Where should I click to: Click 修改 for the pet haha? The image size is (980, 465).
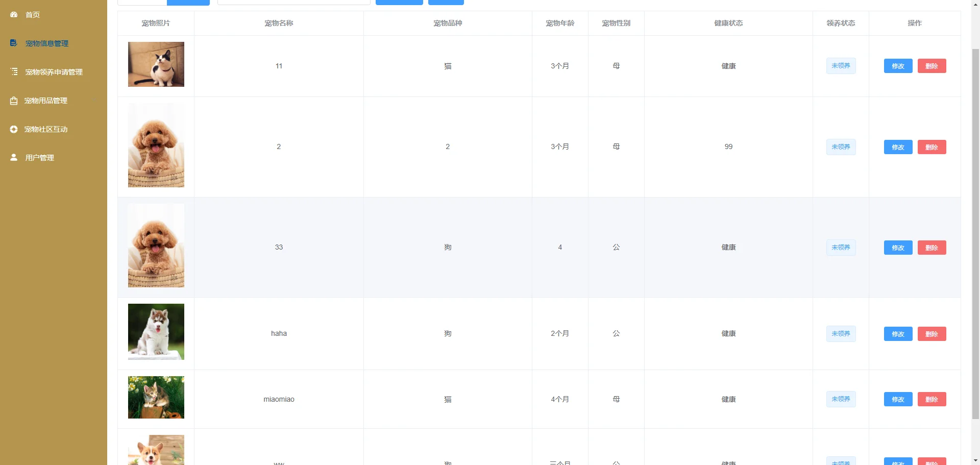point(898,334)
